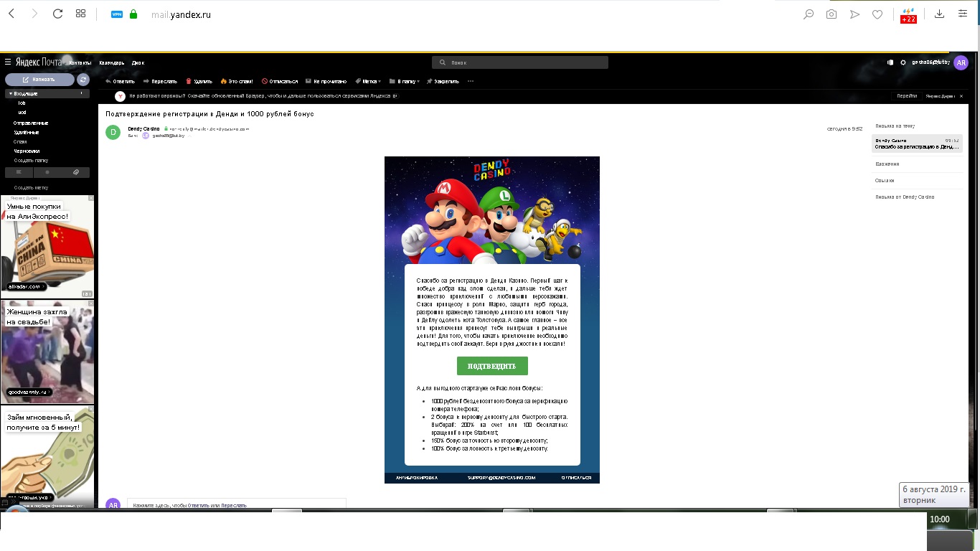This screenshot has width=980, height=551.
Task: Mark message as Это спам!
Action: [x=237, y=81]
